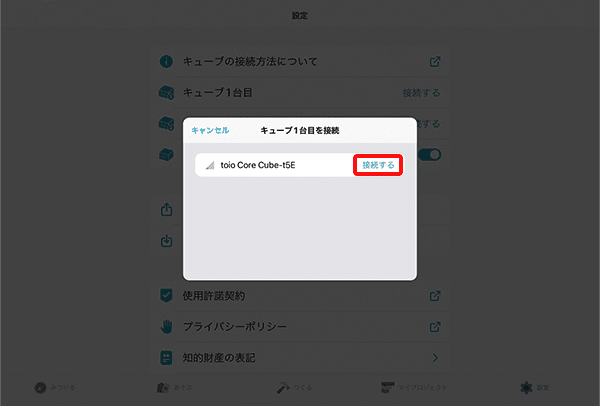Click the hand icon for プライバシーポリシー
The width and height of the screenshot is (600, 406).
click(166, 327)
